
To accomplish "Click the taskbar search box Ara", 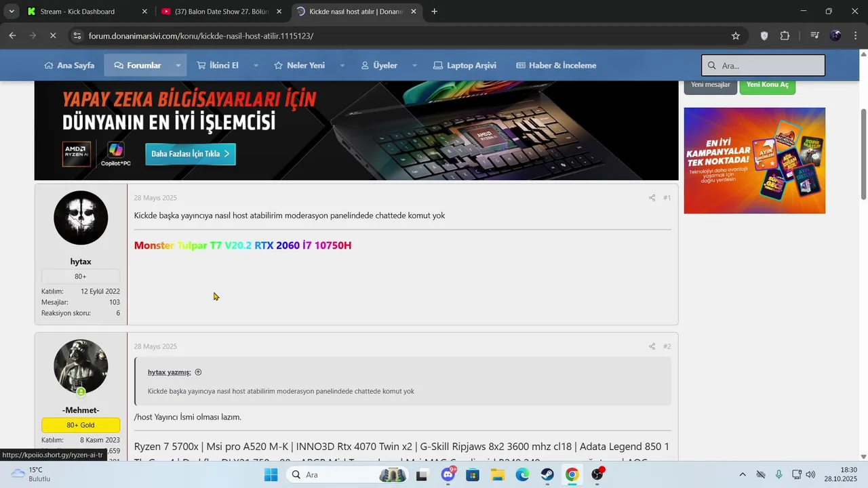I will (346, 474).
